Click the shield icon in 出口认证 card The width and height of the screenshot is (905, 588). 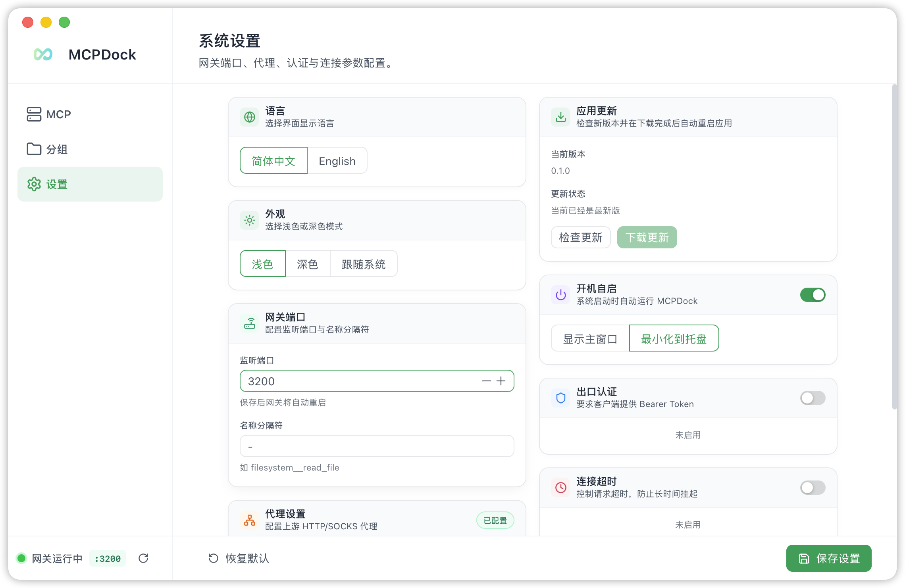tap(561, 398)
